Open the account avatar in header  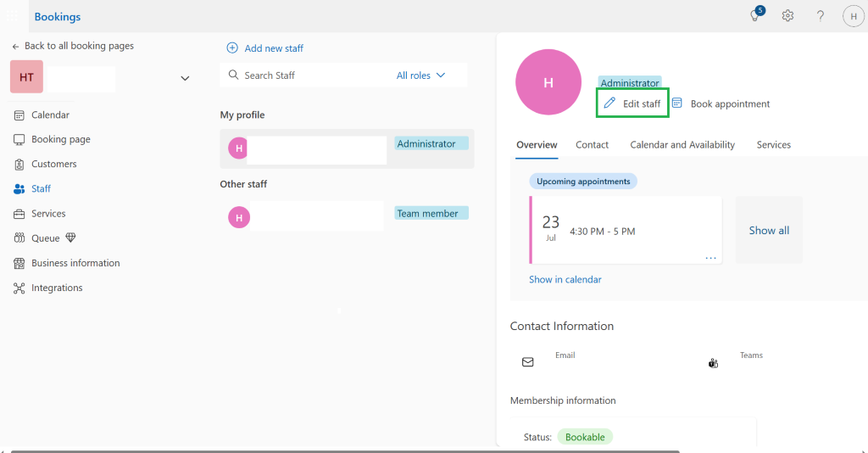click(853, 16)
